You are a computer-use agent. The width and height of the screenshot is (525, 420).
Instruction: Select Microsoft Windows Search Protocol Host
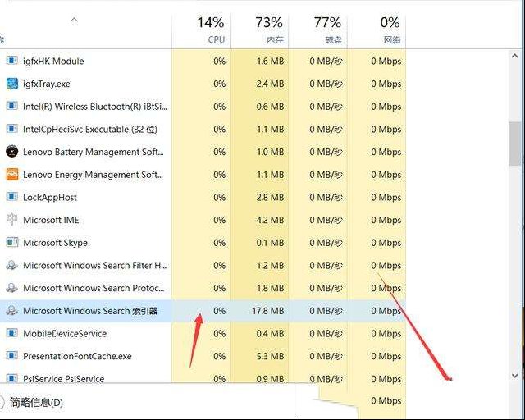(x=203, y=288)
